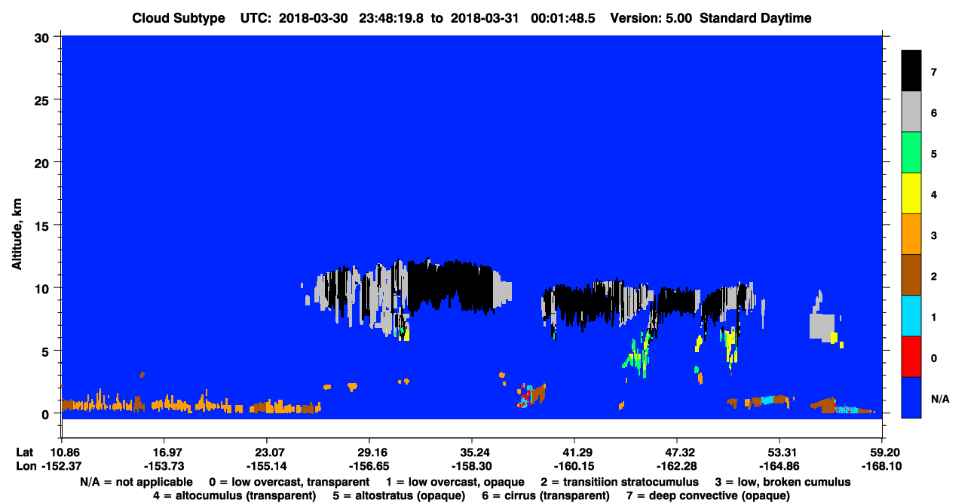Click the 'Version: 5.00' text

click(652, 18)
